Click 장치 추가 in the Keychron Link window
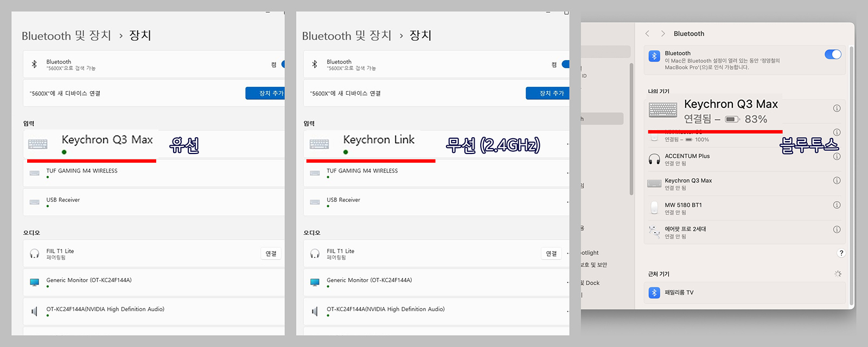This screenshot has height=347, width=868. [x=548, y=93]
